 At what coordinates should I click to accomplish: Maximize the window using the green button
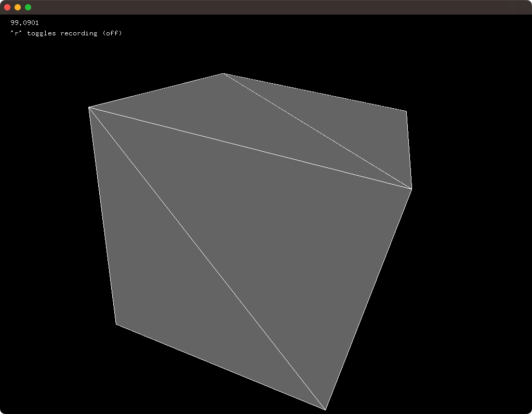(x=28, y=7)
